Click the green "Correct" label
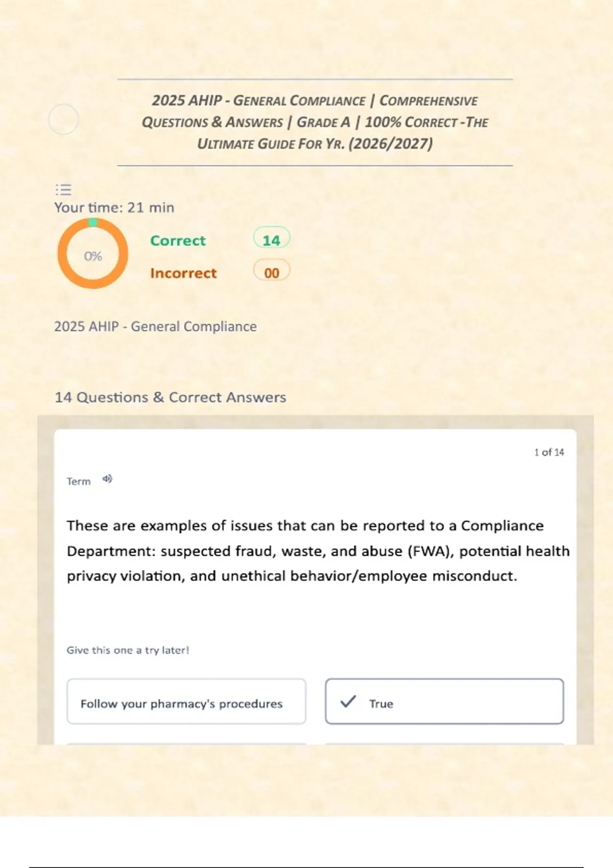Image resolution: width=613 pixels, height=868 pixels. click(x=178, y=240)
